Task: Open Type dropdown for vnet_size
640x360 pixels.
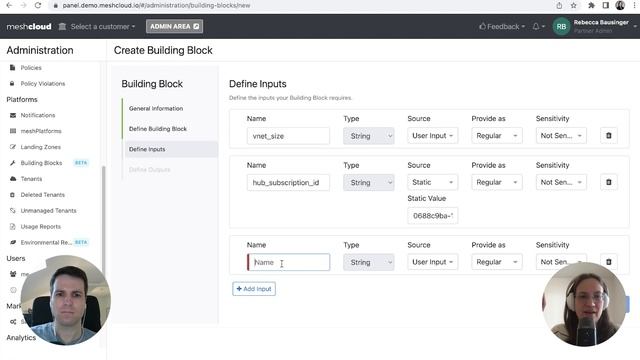Action: click(369, 136)
